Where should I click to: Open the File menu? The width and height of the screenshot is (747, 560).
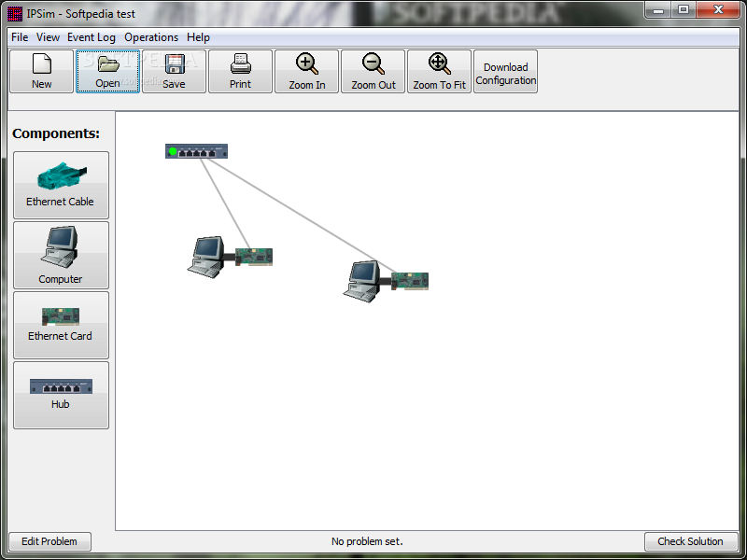coord(20,37)
